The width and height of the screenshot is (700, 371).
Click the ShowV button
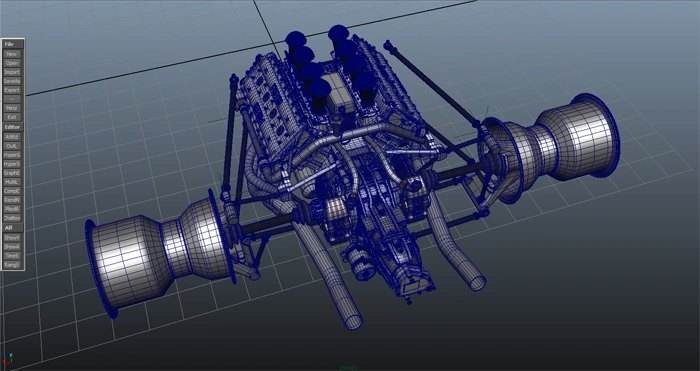12,238
